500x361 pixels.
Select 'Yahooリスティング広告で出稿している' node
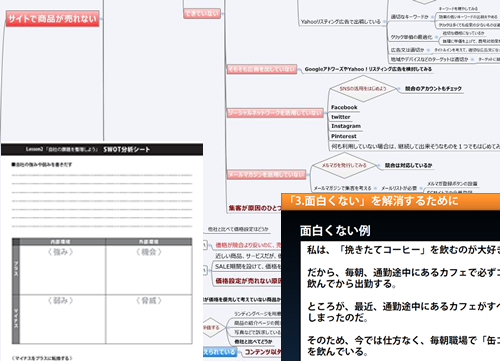point(340,22)
